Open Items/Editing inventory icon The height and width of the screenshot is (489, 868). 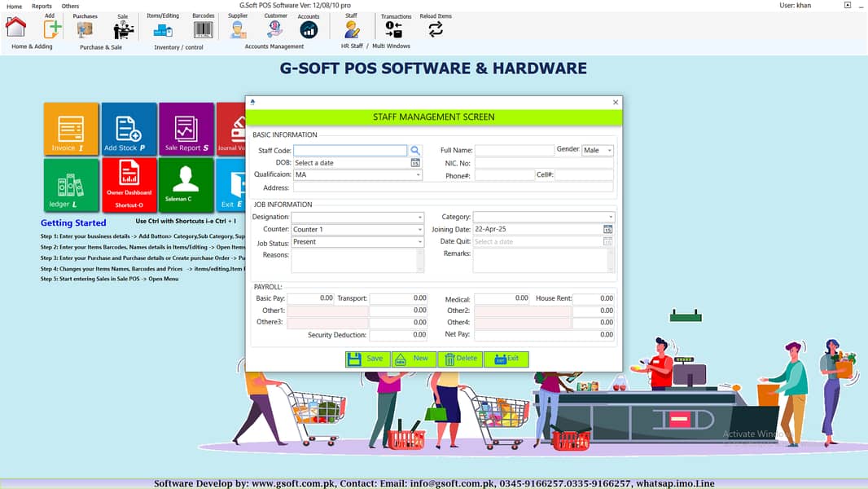coord(163,30)
